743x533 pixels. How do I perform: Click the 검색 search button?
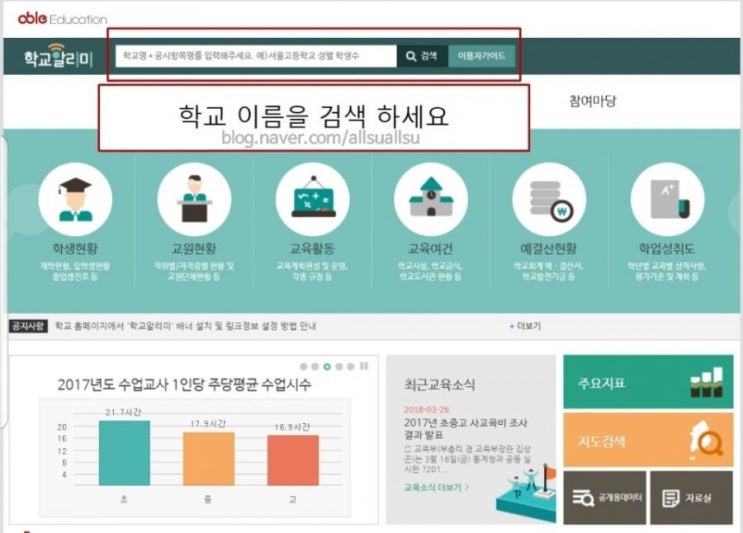click(422, 56)
